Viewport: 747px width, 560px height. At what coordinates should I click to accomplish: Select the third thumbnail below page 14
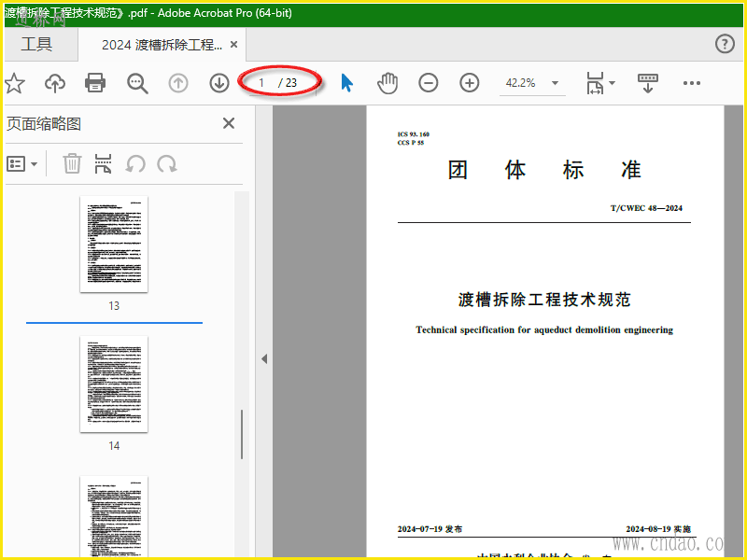(114, 517)
